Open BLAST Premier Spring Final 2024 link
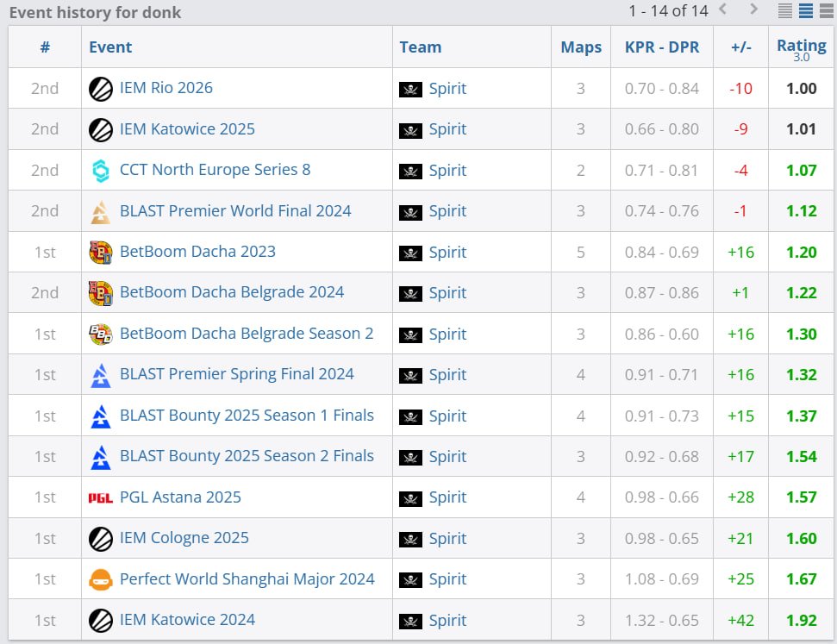This screenshot has width=837, height=644. [x=237, y=374]
